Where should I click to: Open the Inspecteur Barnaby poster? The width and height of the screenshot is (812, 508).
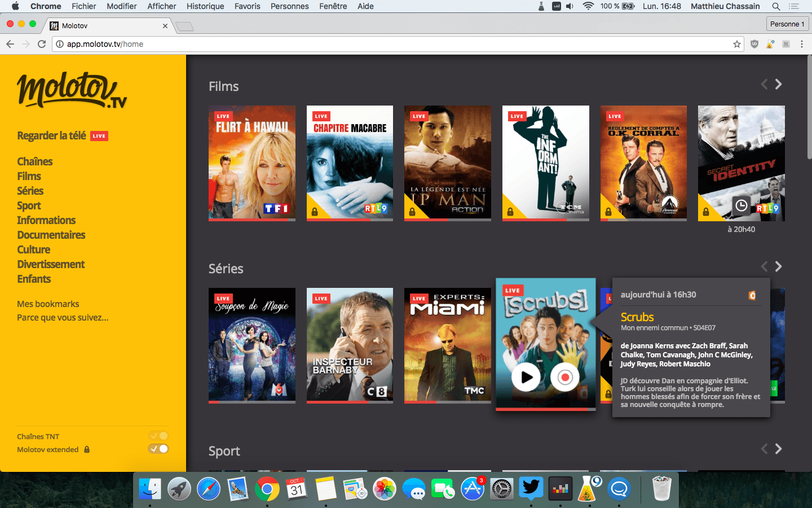(x=350, y=345)
